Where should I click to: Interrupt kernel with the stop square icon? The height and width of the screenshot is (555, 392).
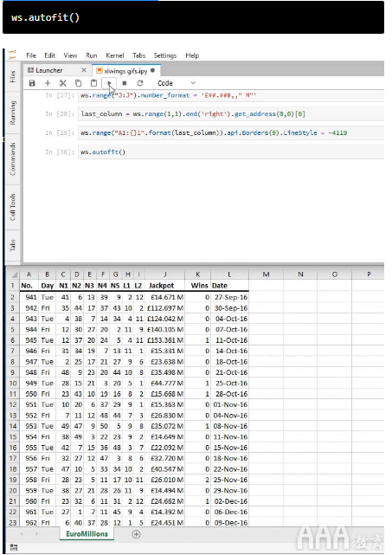point(125,83)
